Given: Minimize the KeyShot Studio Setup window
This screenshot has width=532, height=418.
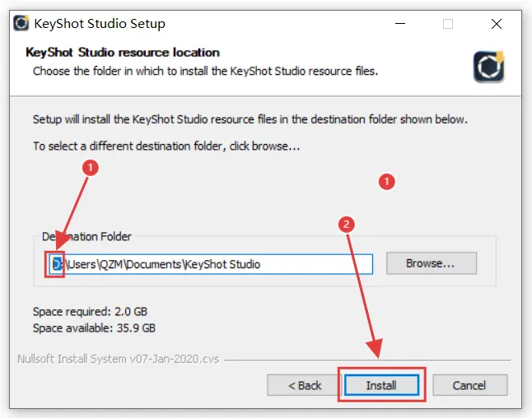Looking at the screenshot, I should [400, 24].
